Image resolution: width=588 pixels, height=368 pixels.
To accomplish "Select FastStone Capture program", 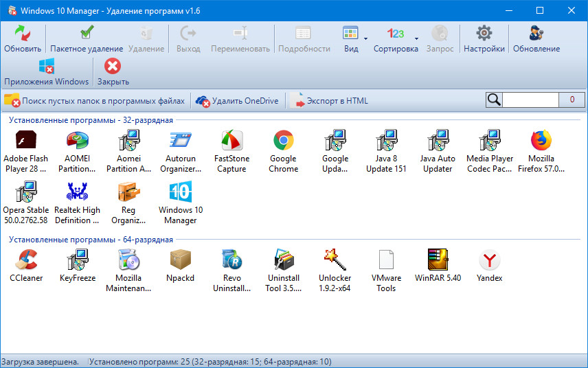I will point(231,152).
